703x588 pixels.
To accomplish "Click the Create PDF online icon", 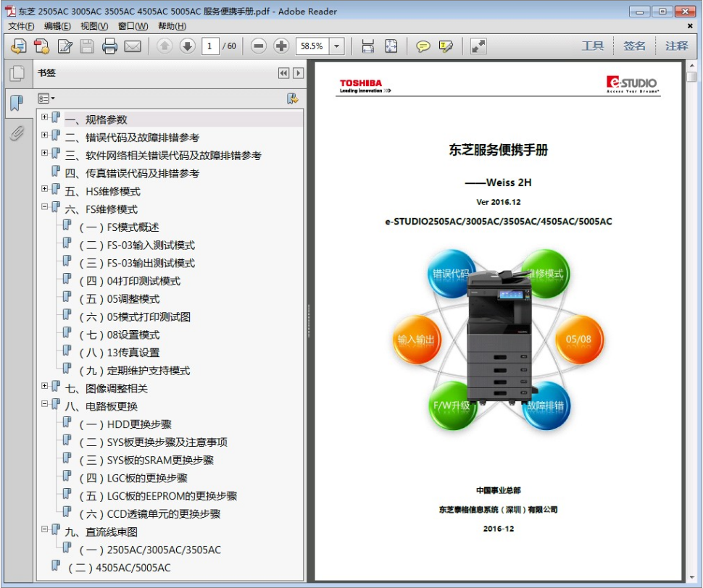I will 18,46.
